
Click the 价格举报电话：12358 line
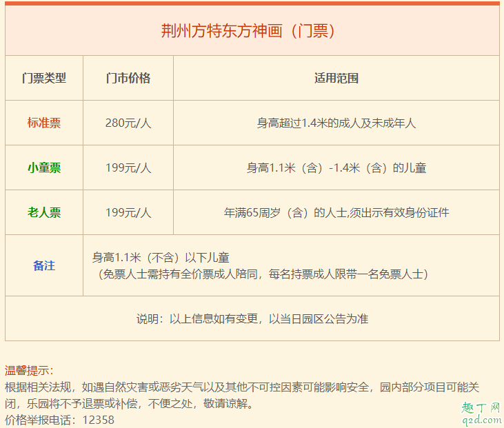click(59, 420)
